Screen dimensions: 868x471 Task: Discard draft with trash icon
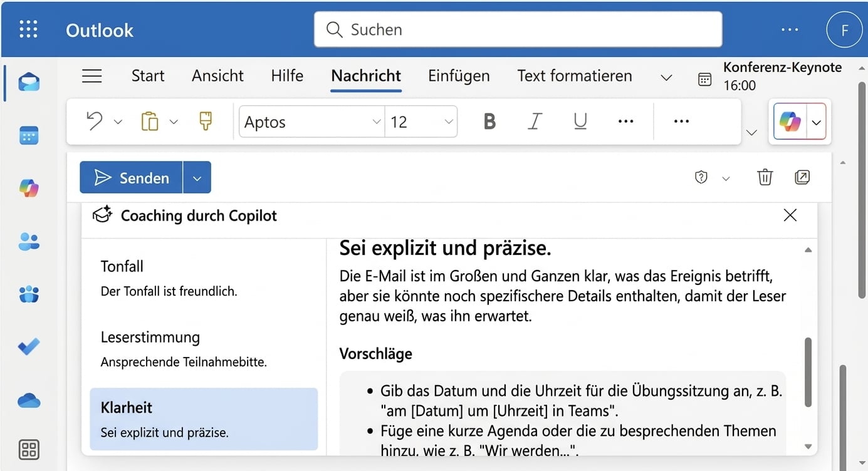coord(765,178)
